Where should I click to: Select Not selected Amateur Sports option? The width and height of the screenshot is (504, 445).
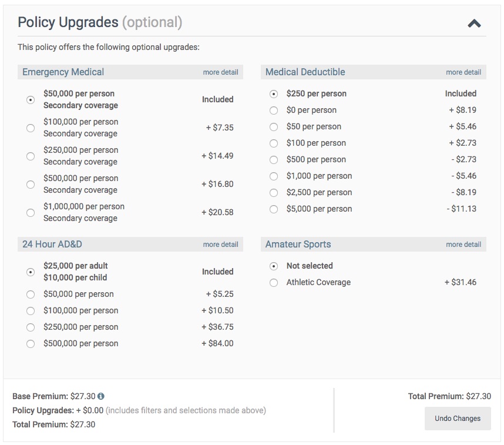point(274,266)
